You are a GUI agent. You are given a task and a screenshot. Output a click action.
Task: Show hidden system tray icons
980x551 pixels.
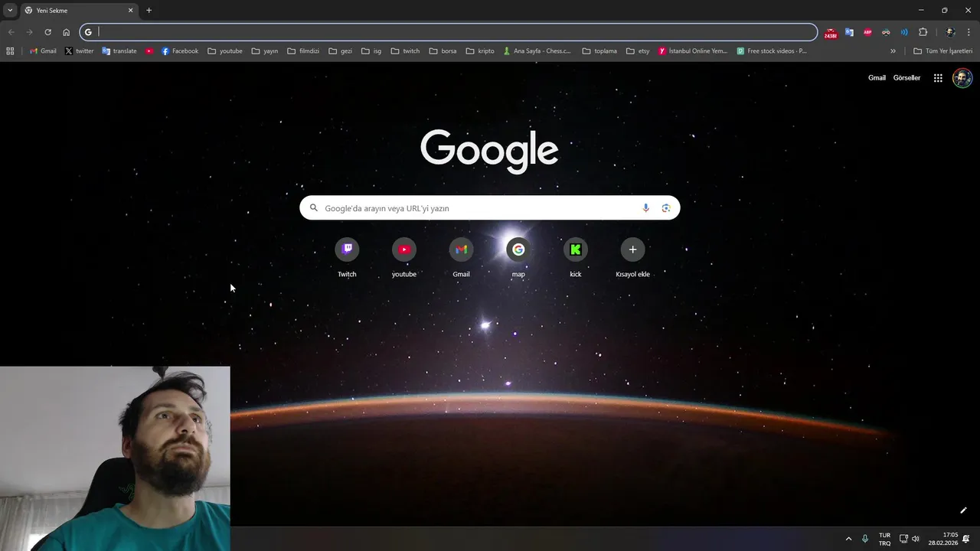(848, 539)
